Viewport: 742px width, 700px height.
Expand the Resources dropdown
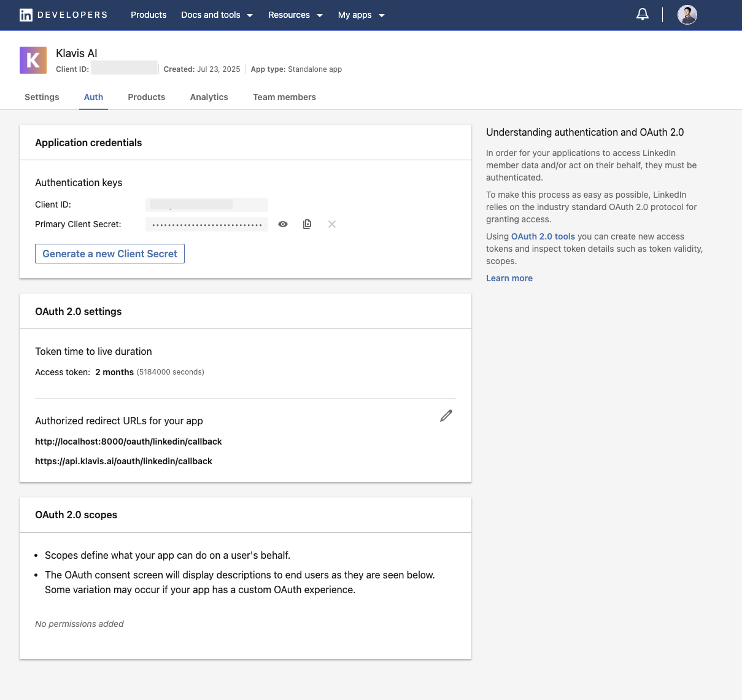[295, 15]
